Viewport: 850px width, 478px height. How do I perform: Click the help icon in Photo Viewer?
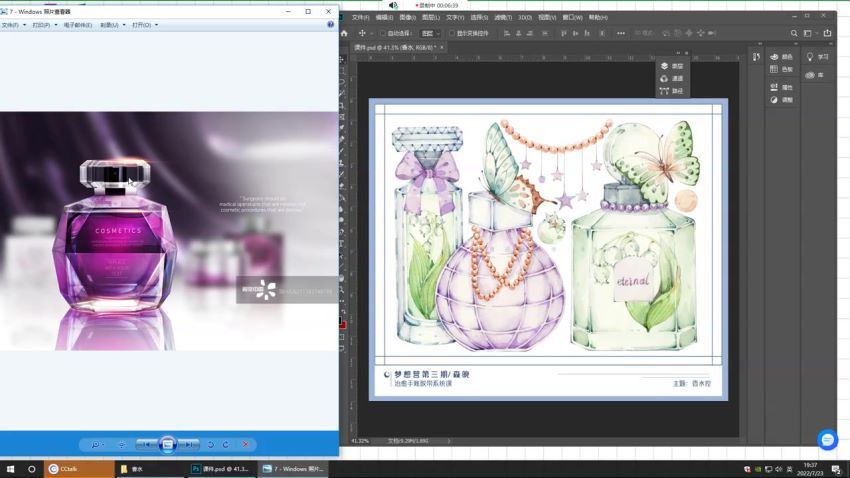click(331, 24)
